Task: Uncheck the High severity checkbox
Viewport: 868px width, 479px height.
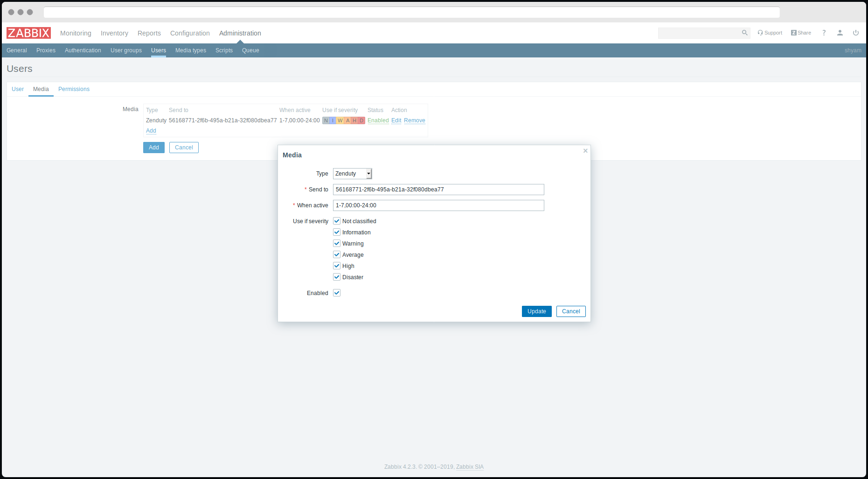Action: [337, 266]
